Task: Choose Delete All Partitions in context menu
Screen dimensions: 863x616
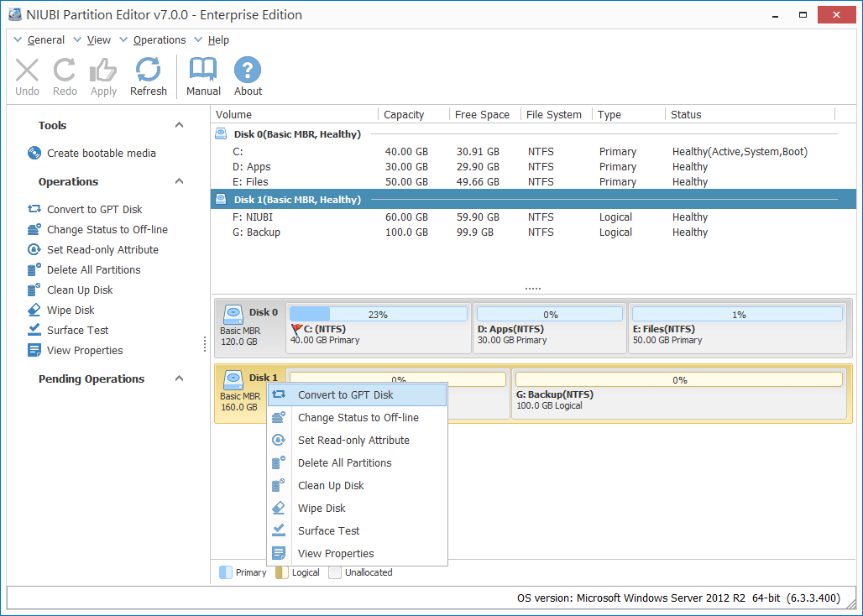Action: coord(357,462)
